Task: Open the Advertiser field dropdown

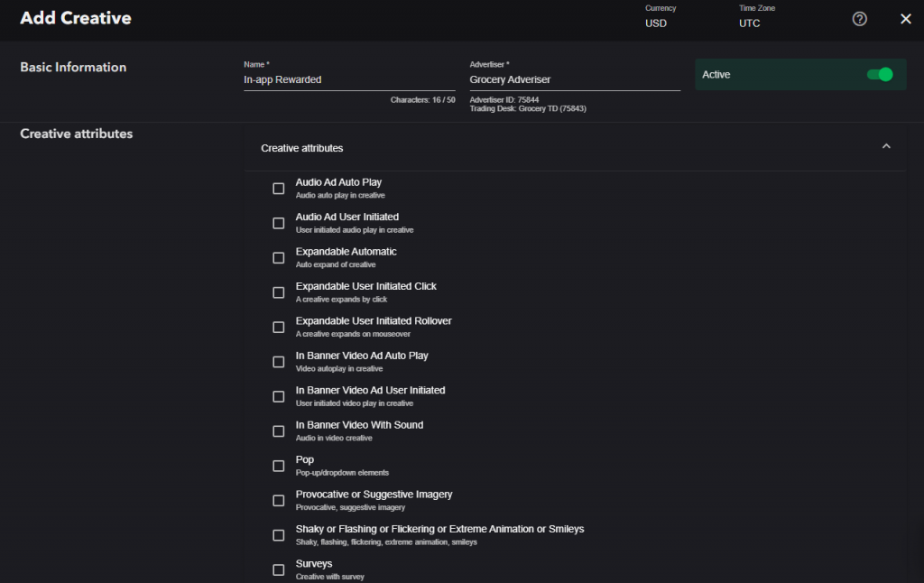Action: (x=574, y=79)
